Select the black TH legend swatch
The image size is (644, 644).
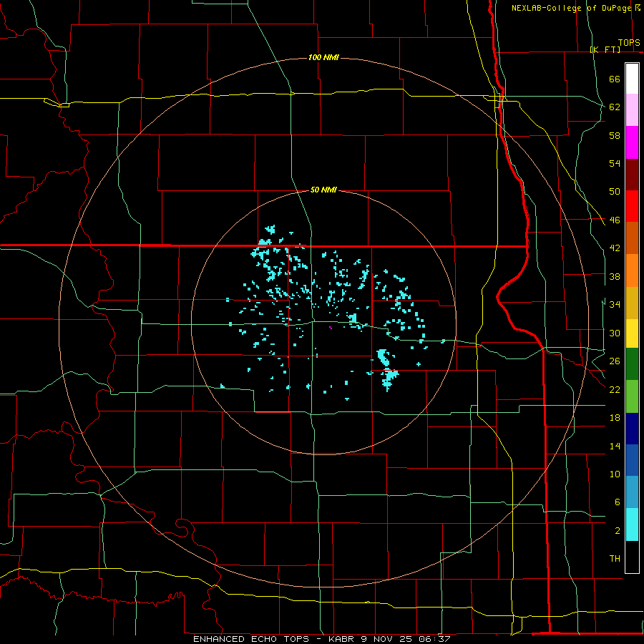point(632,557)
